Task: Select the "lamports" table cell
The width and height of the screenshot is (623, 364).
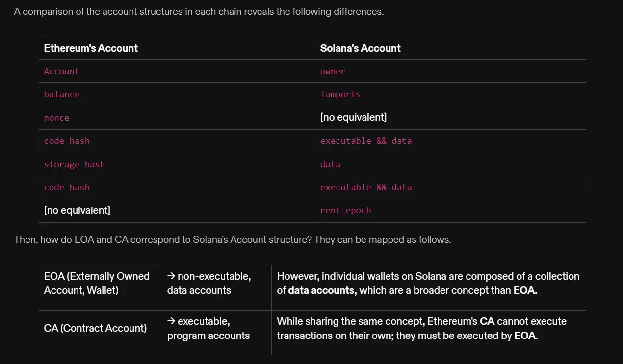Action: tap(450, 94)
